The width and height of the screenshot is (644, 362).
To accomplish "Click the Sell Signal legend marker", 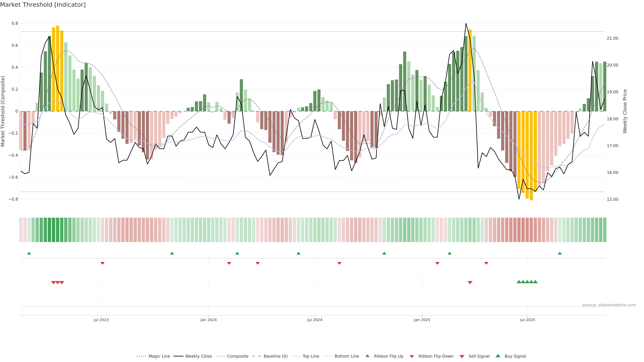I will point(462,356).
